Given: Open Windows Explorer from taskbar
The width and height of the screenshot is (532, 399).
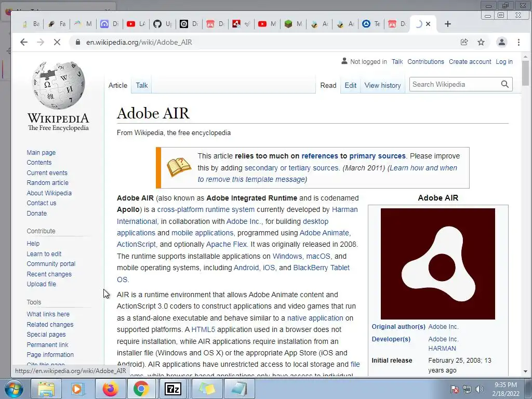Looking at the screenshot, I should [x=46, y=389].
